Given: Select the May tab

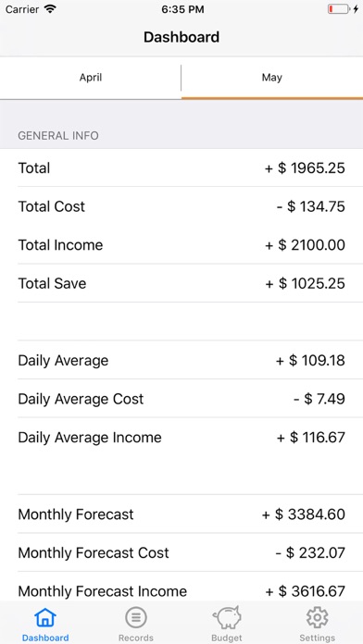Looking at the screenshot, I should coord(272,78).
